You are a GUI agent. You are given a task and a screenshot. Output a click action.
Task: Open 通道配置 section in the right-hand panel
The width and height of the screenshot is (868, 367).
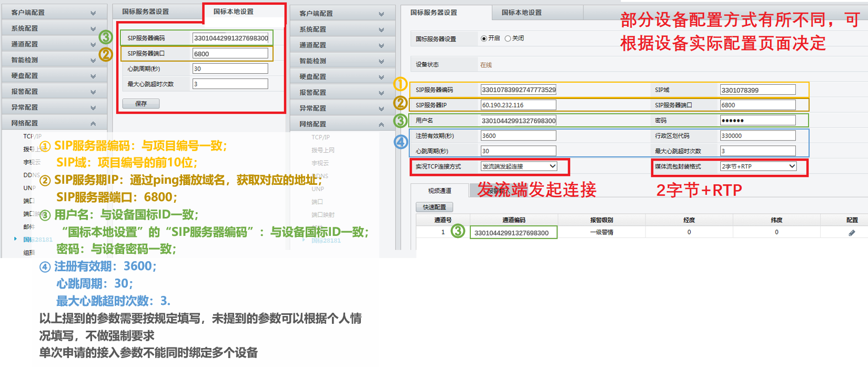pyautogui.click(x=342, y=45)
